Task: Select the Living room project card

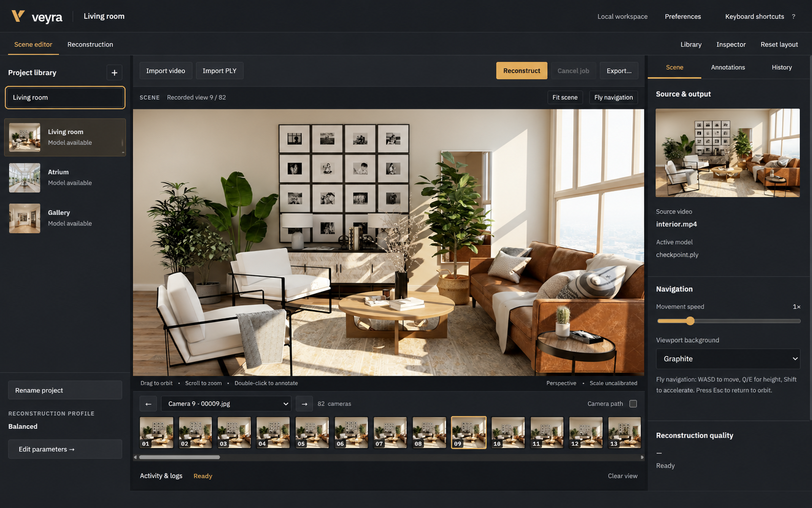Action: coord(65,137)
